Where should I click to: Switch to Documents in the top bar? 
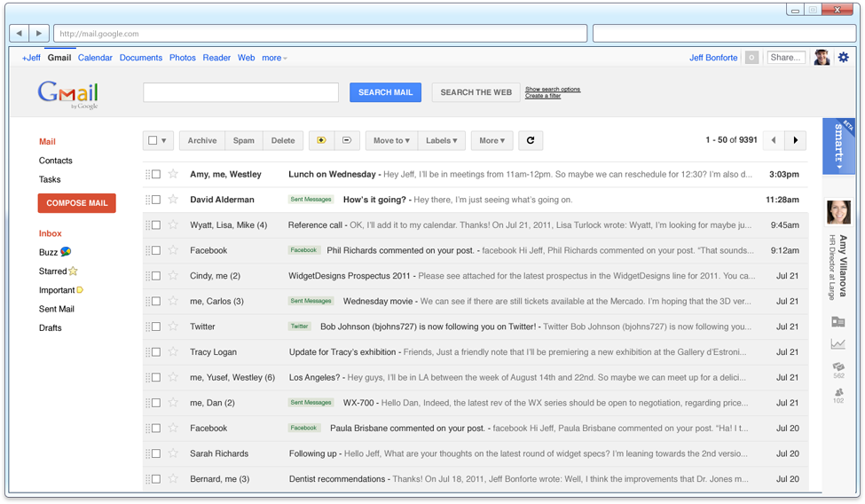(140, 58)
